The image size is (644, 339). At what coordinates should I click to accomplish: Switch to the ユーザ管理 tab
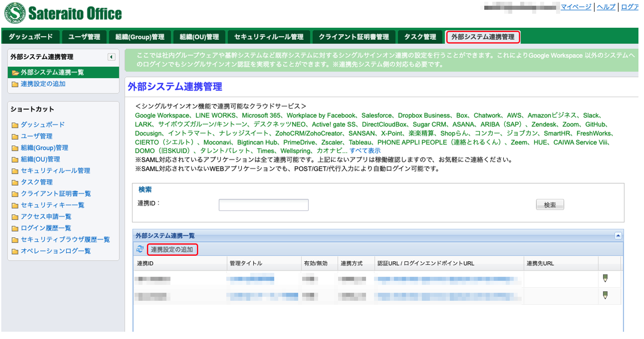84,37
